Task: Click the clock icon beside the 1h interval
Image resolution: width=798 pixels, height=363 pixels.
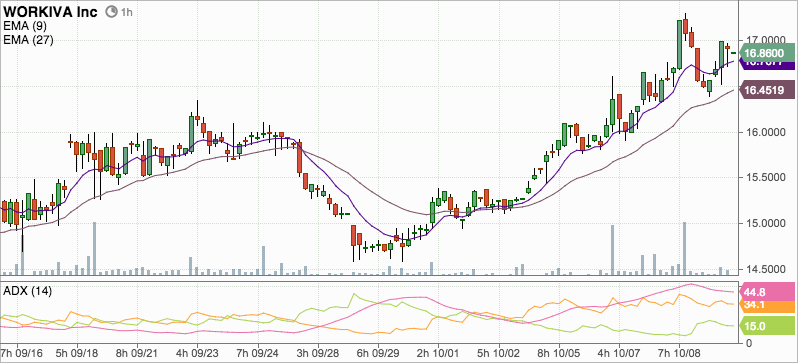Action: coord(111,12)
